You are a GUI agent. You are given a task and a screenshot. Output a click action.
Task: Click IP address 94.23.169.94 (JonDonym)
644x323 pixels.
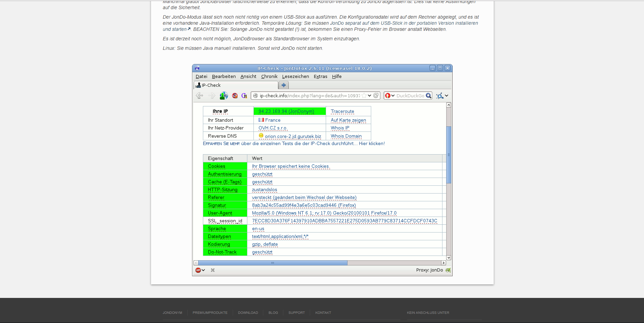286,111
